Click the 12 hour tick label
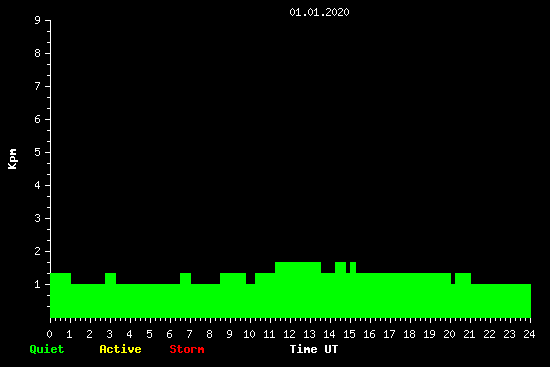Screen dimensions: 550x367 tap(289, 334)
